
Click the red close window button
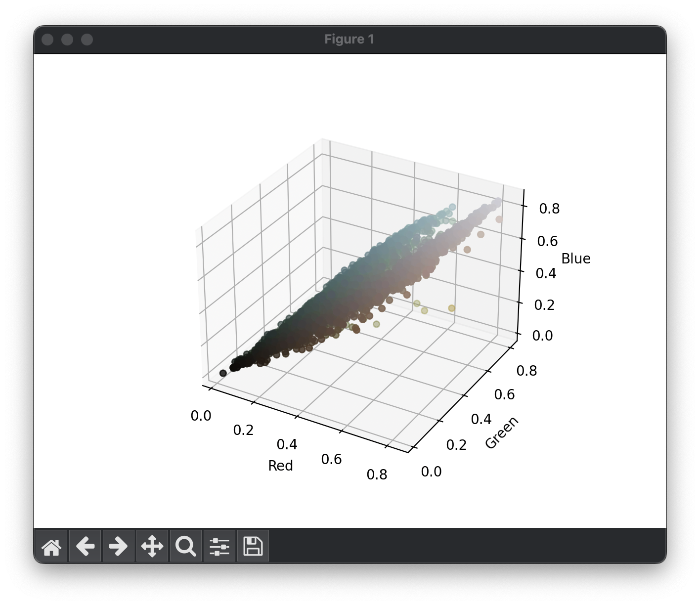click(x=47, y=40)
